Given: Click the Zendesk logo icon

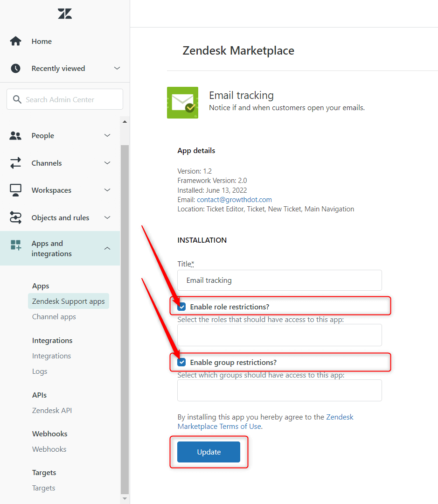Looking at the screenshot, I should 64,14.
